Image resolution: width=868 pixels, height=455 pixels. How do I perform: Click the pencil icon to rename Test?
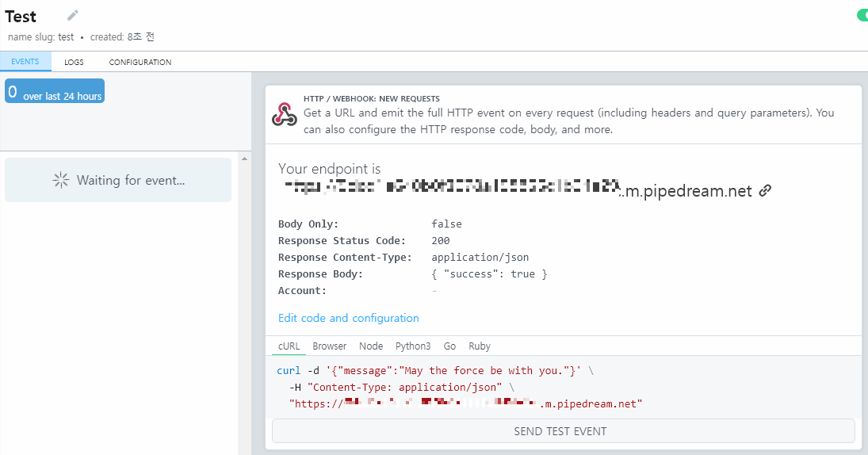72,16
